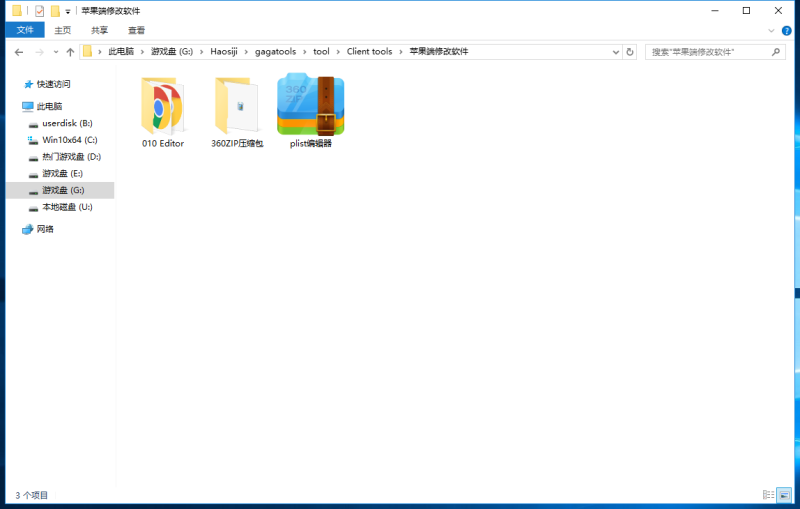Click the properties quick access icon
This screenshot has height=509, width=800.
click(40, 11)
